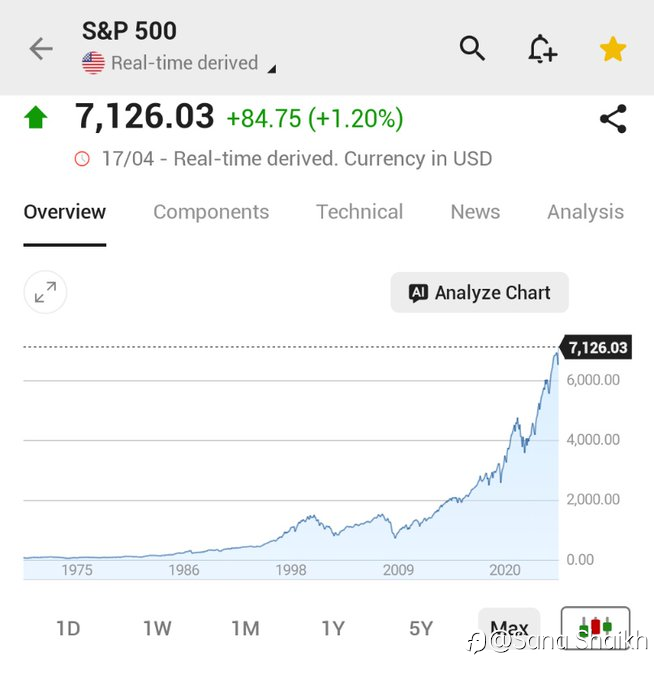The height and width of the screenshot is (680, 654).
Task: Select the 1D time range
Action: point(68,628)
